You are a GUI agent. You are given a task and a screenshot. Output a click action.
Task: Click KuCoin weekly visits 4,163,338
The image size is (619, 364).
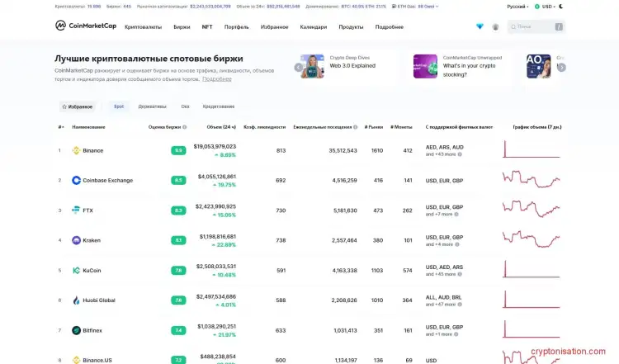coord(344,271)
